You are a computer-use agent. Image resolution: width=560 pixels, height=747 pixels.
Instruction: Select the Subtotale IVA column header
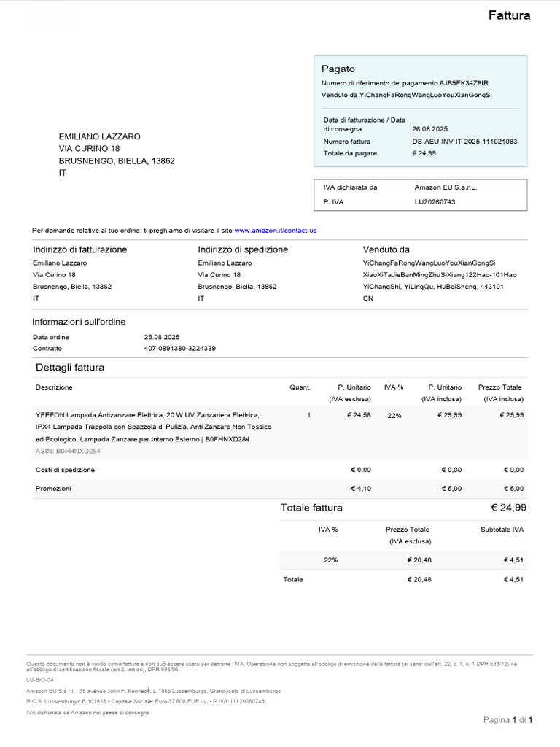pos(502,530)
